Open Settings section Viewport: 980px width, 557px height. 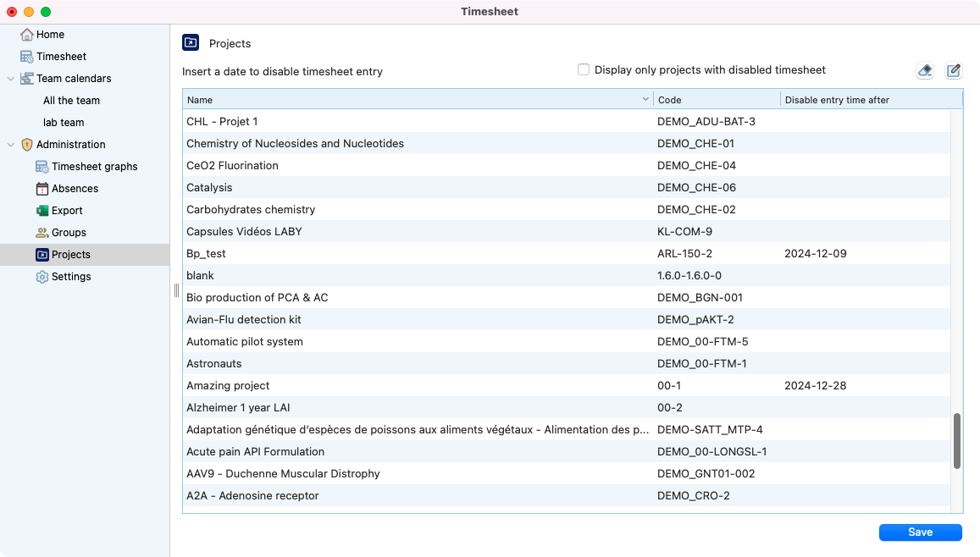tap(71, 277)
